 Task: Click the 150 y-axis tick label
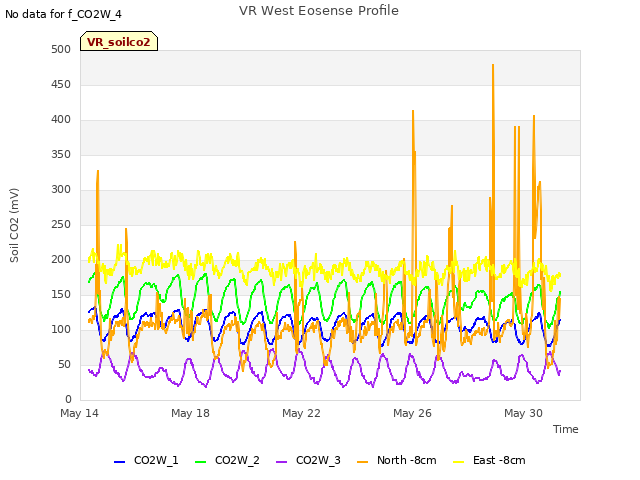pyautogui.click(x=61, y=294)
